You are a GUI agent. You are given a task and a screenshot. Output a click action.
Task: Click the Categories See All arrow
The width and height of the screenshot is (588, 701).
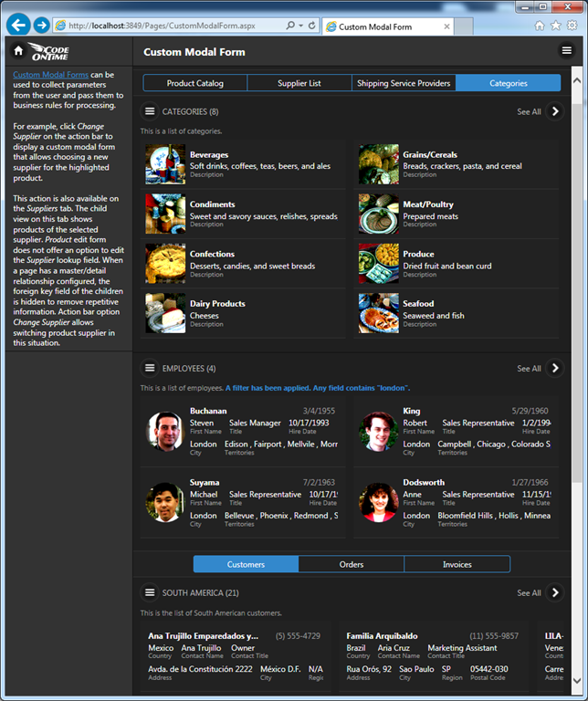click(555, 110)
